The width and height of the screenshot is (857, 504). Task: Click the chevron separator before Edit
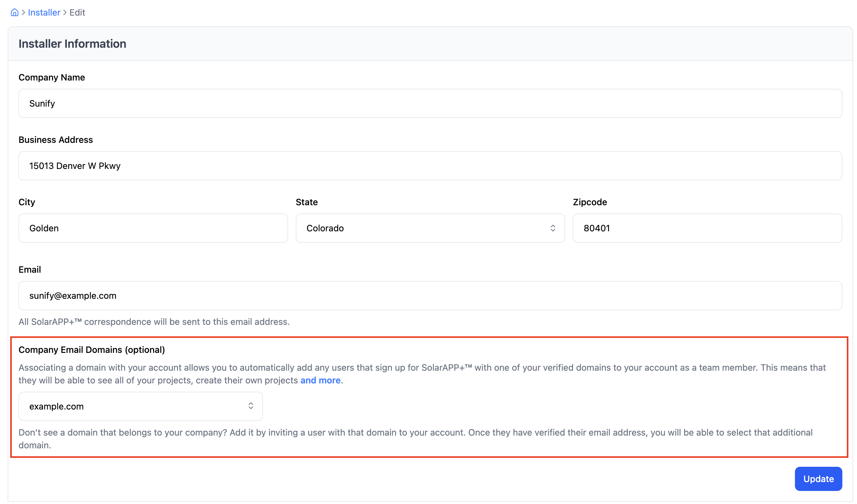[x=65, y=13]
